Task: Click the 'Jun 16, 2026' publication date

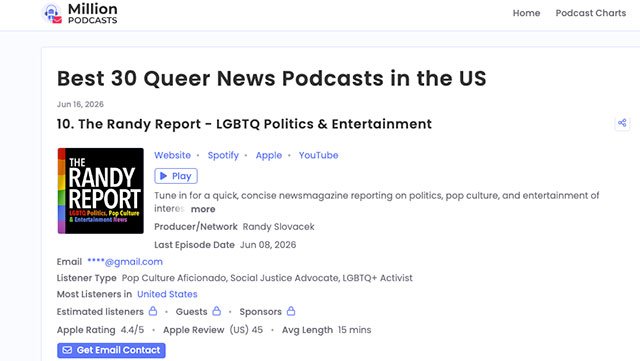Action: click(80, 104)
